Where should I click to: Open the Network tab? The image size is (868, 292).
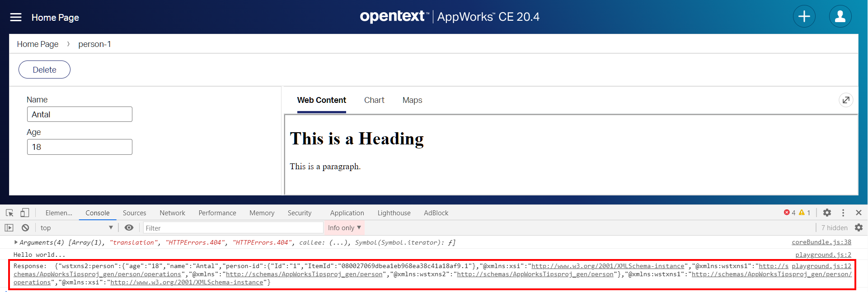tap(172, 213)
